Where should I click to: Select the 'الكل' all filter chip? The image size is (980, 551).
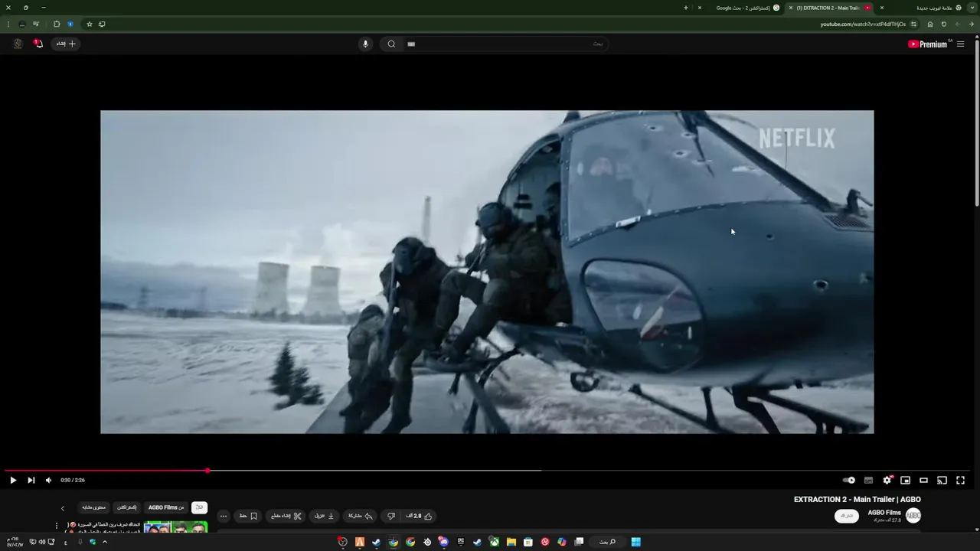199,507
